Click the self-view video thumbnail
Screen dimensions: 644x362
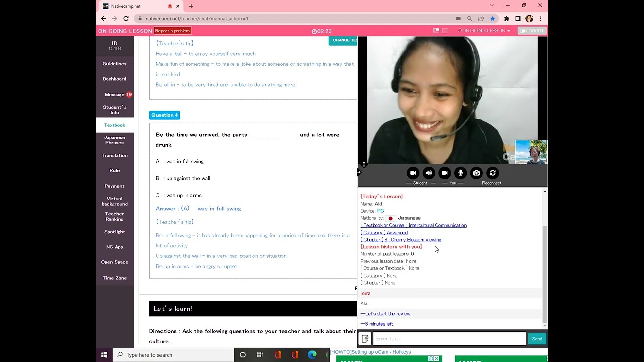click(x=531, y=152)
